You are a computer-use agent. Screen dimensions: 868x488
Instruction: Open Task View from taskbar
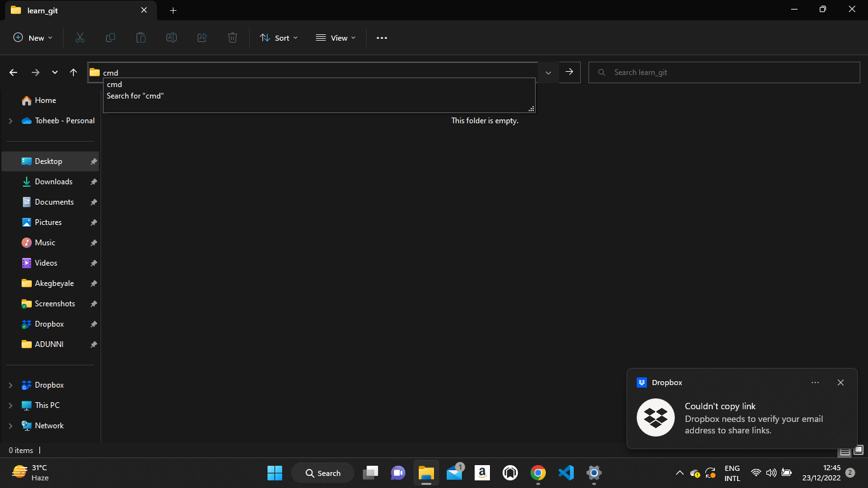point(370,473)
